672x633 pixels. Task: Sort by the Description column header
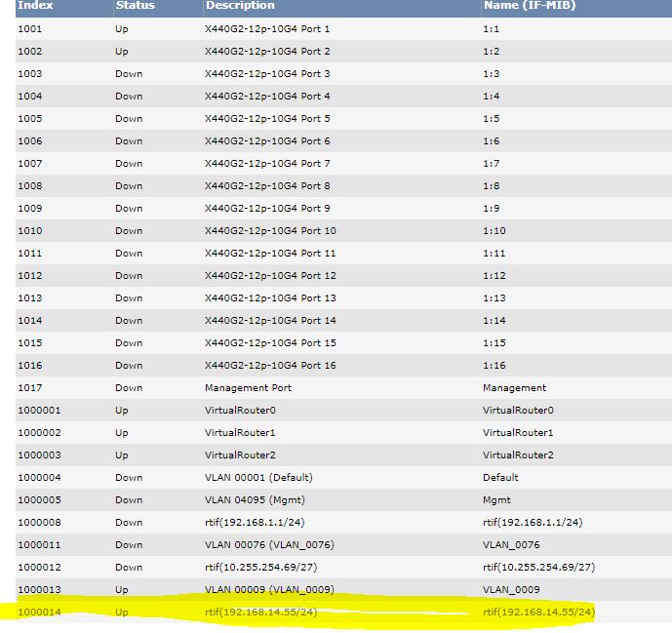coord(240,6)
